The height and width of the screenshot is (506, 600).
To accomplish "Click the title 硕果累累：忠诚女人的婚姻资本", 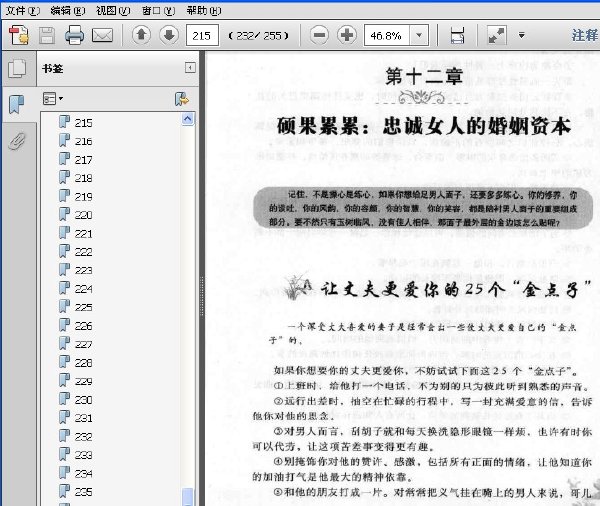I will (424, 126).
